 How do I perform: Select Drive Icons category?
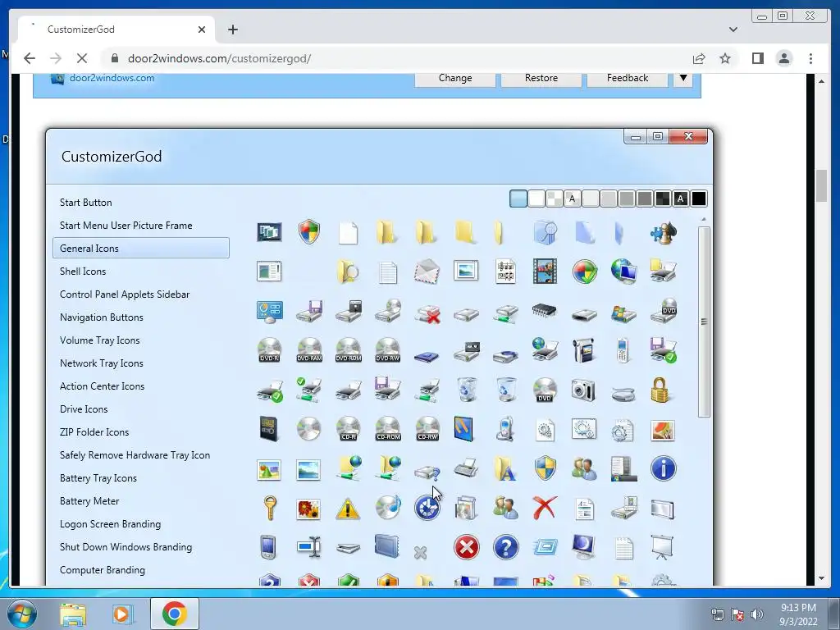tap(84, 409)
